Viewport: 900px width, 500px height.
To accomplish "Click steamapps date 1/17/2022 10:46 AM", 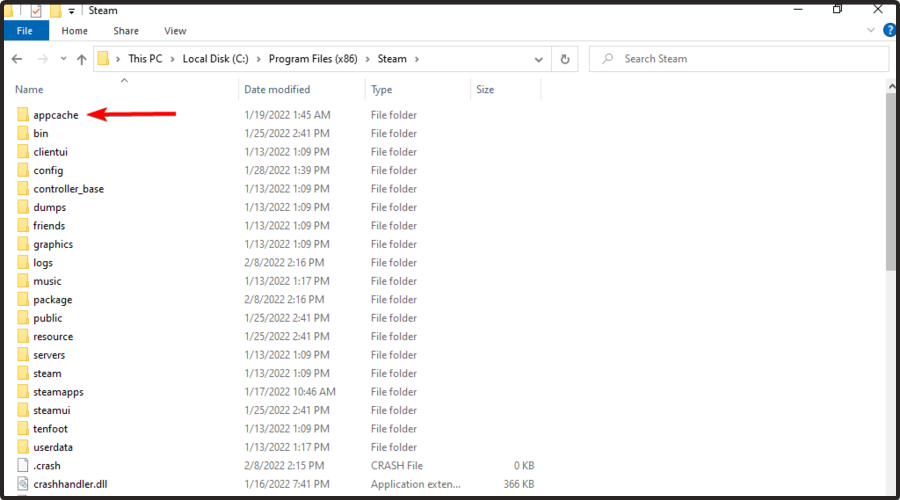I will click(290, 392).
